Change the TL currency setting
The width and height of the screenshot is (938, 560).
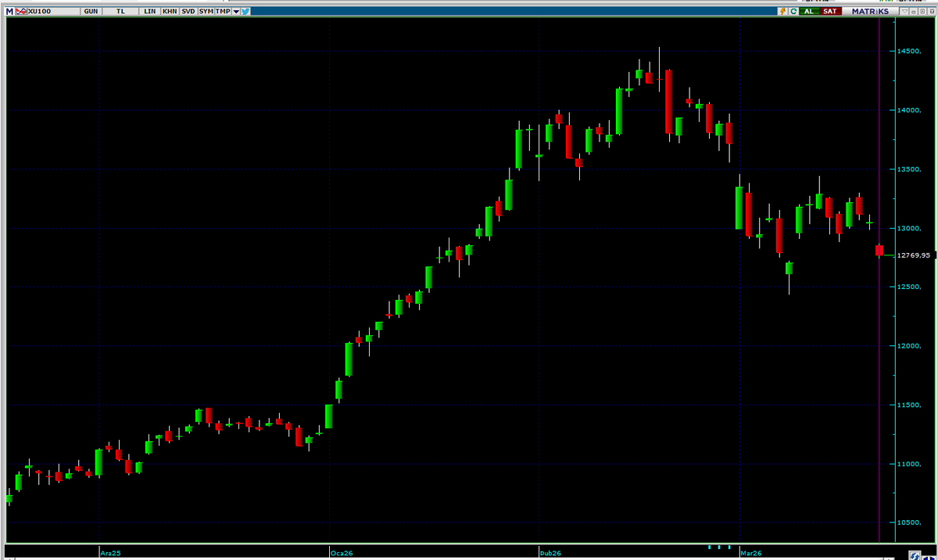[120, 12]
